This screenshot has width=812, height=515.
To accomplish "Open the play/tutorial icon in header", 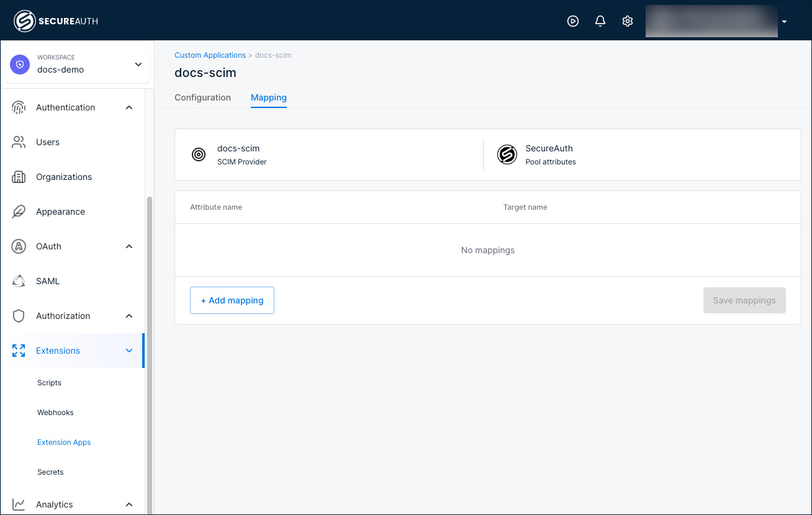I will coord(573,21).
